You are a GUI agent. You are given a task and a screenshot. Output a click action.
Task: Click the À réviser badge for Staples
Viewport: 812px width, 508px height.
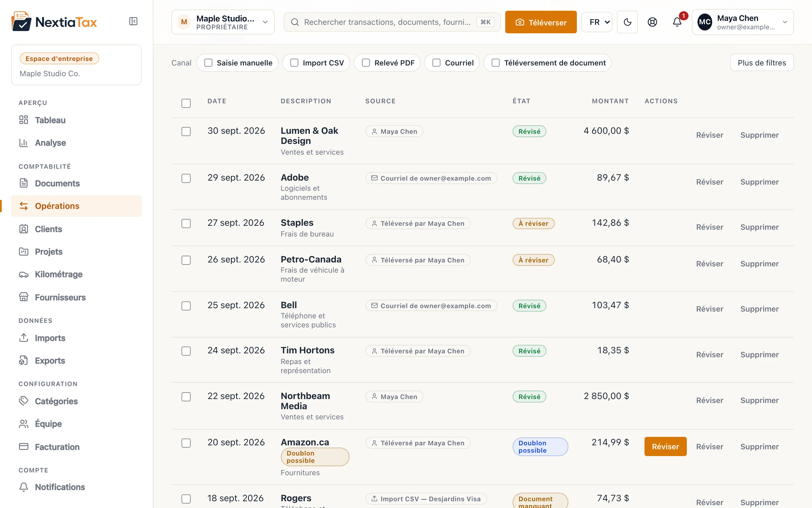pyautogui.click(x=533, y=224)
